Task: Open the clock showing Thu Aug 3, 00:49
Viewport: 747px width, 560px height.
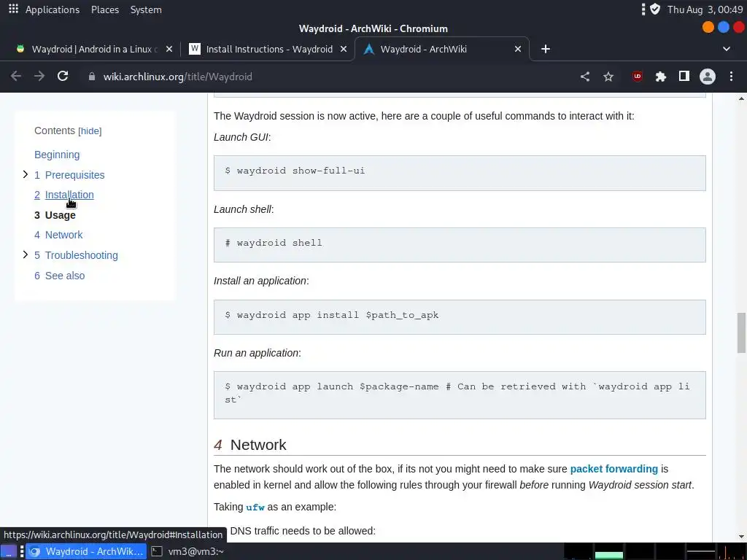Action: 705,9
